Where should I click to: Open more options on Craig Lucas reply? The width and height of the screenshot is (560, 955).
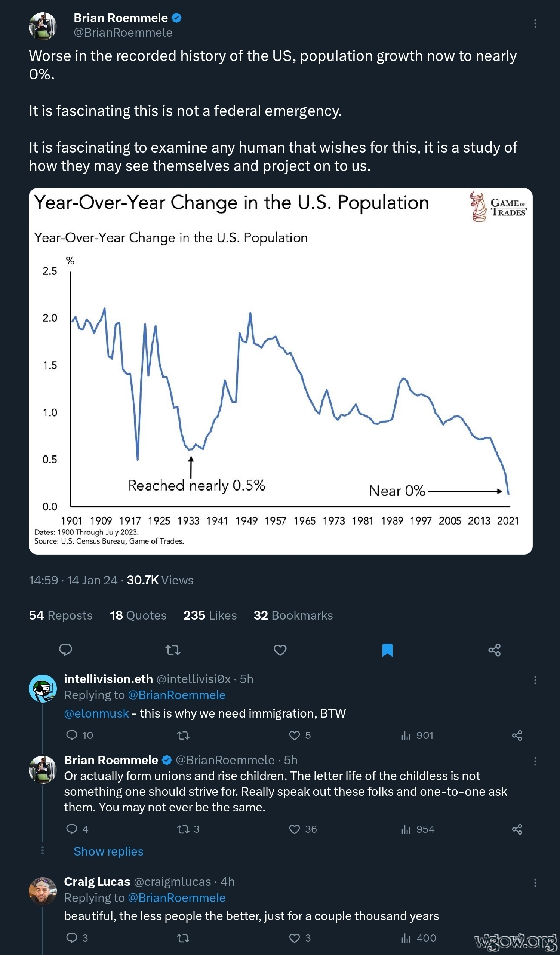coord(535,882)
